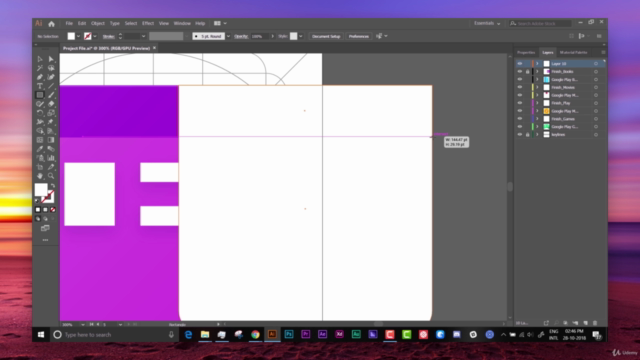
Task: Open the fill color dropdown arrow
Action: [78, 36]
